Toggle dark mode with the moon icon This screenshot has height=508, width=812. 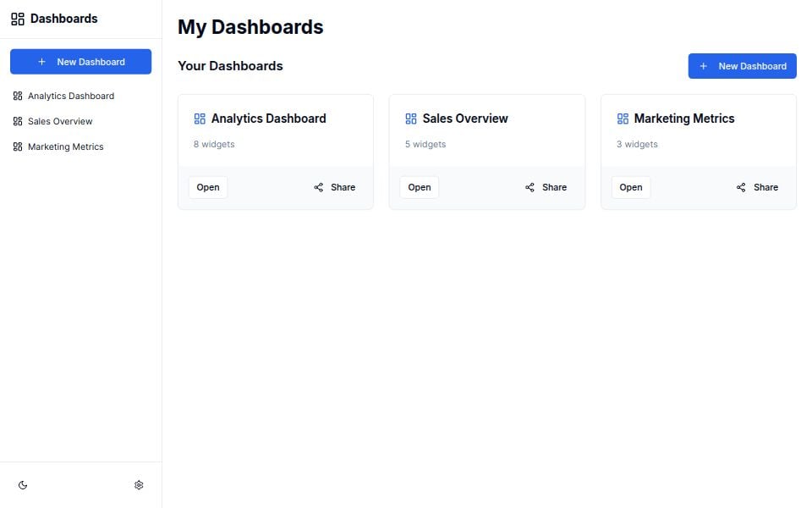coord(23,484)
